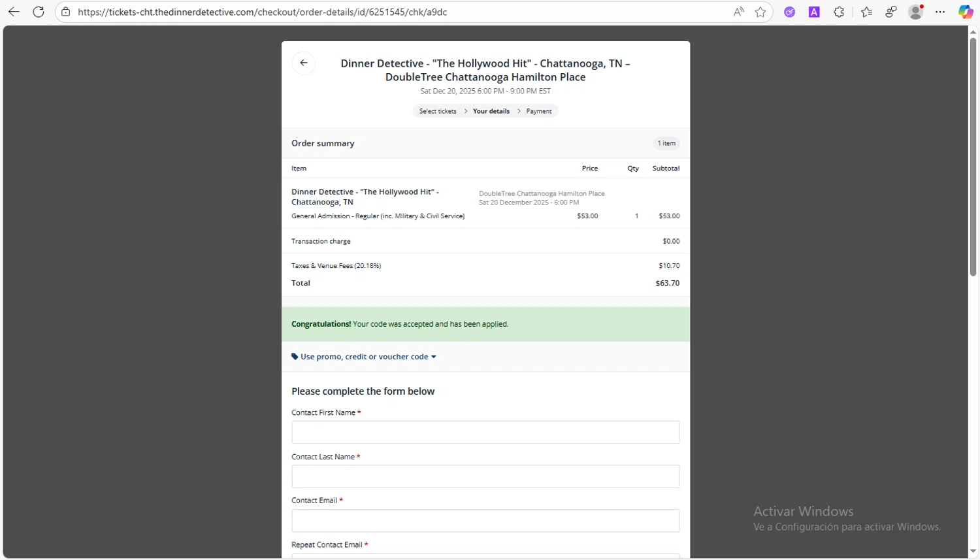Go to Payment step
This screenshot has width=980, height=560.
tap(539, 111)
